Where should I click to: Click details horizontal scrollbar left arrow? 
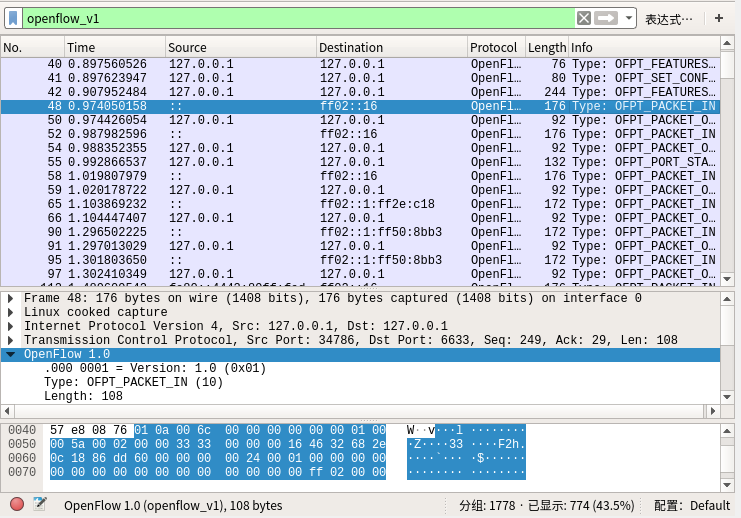(7, 411)
